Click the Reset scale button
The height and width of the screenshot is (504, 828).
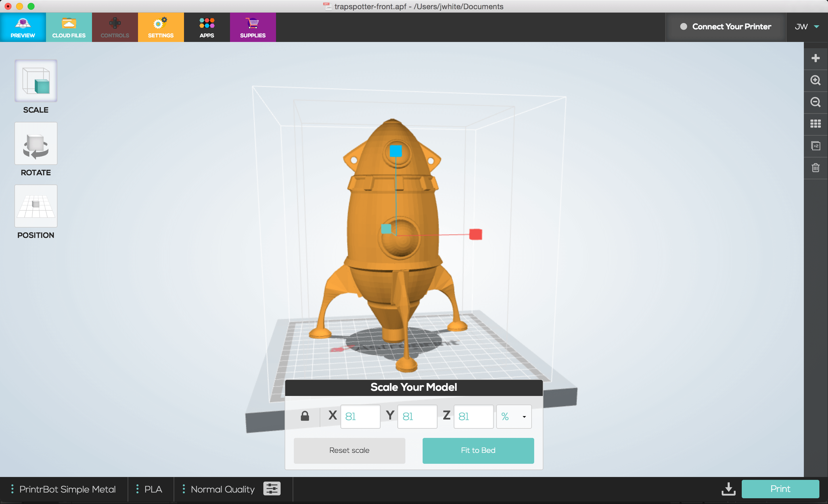[350, 451]
